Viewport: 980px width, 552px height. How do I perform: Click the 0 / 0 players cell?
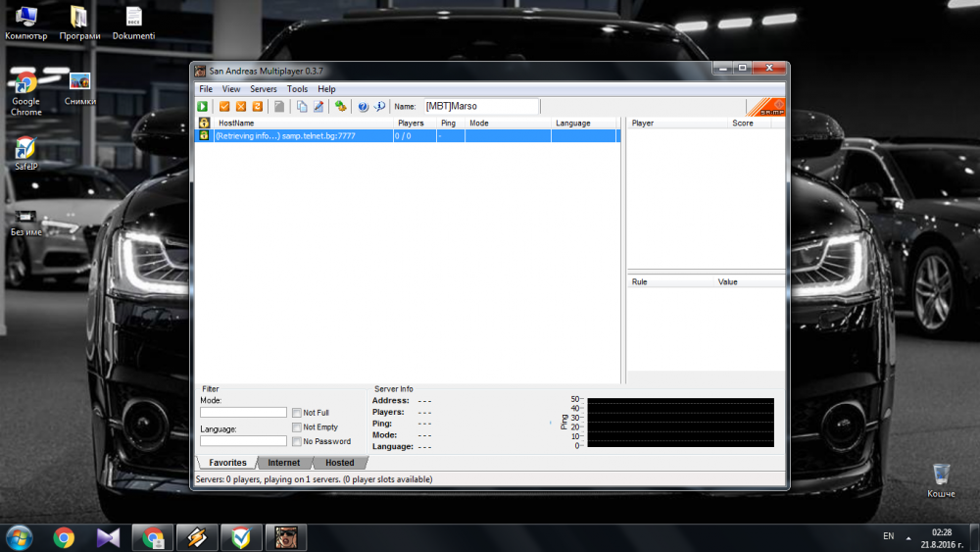coord(415,135)
